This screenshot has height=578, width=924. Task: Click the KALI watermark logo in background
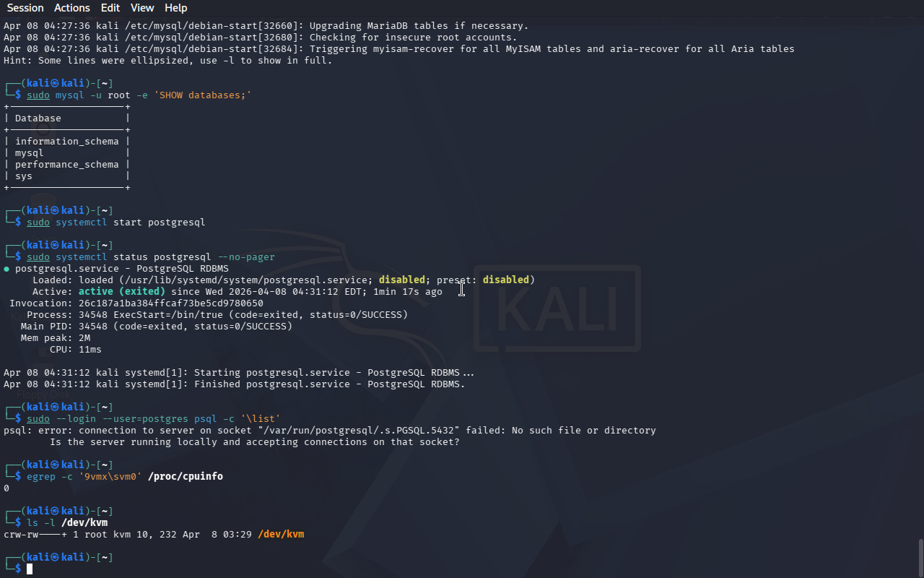tap(557, 309)
